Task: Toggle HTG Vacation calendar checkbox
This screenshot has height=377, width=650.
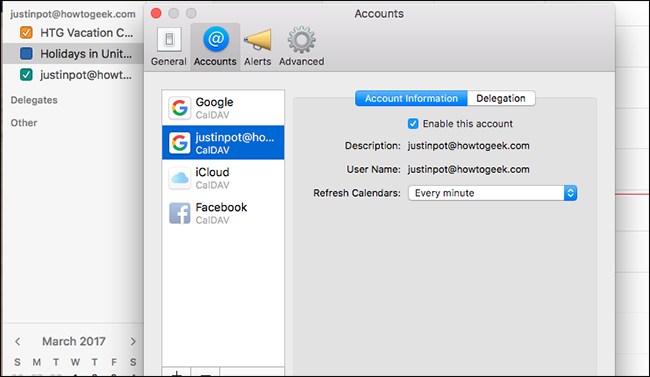Action: [x=26, y=32]
